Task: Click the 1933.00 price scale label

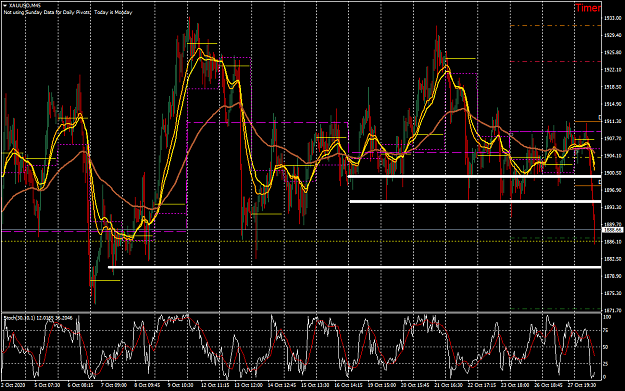Action: [x=613, y=18]
